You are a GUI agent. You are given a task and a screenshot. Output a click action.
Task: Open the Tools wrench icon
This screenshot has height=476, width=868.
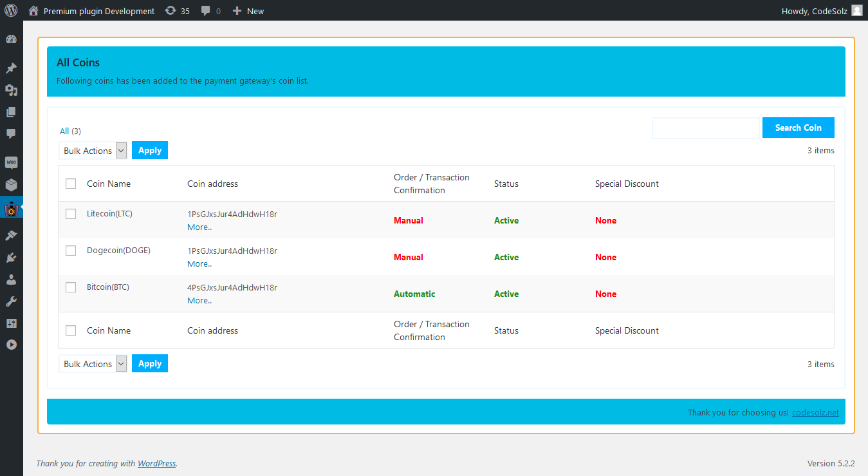(x=11, y=301)
